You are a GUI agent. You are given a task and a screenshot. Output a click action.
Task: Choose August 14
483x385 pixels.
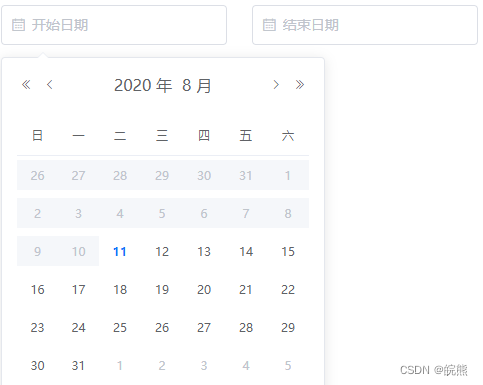click(246, 251)
